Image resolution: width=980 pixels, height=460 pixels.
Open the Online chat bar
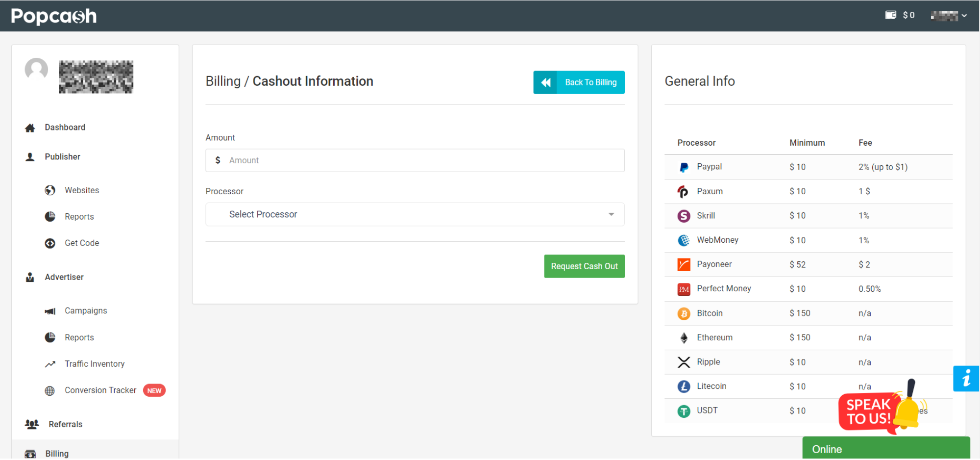point(886,449)
